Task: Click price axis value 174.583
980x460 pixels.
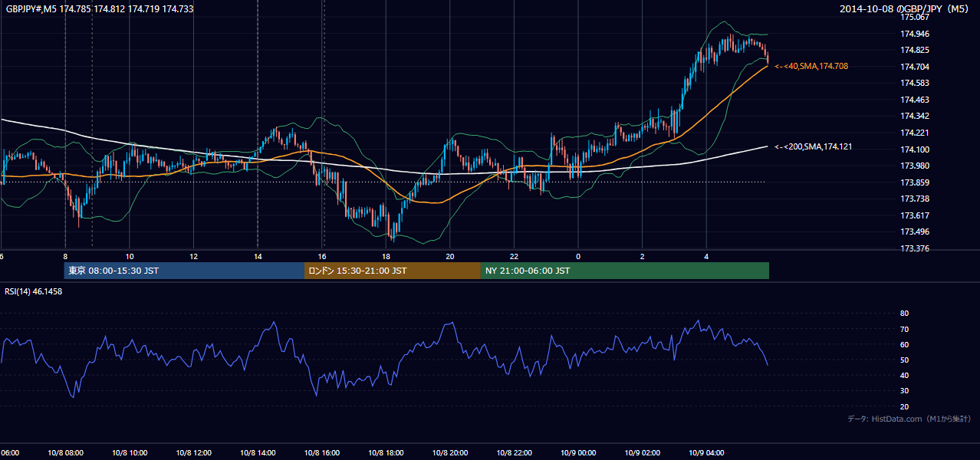Action: coord(915,83)
